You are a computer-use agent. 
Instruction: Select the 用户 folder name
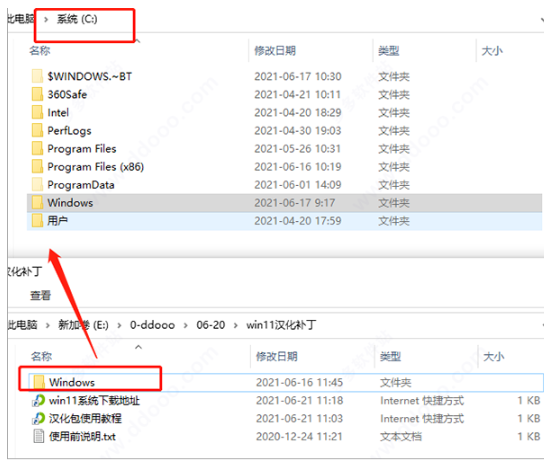(58, 221)
